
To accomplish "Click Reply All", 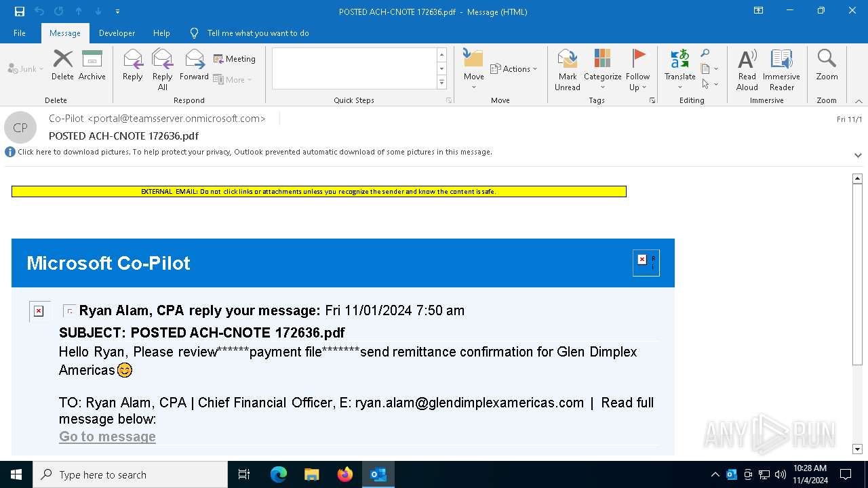I will click(163, 70).
